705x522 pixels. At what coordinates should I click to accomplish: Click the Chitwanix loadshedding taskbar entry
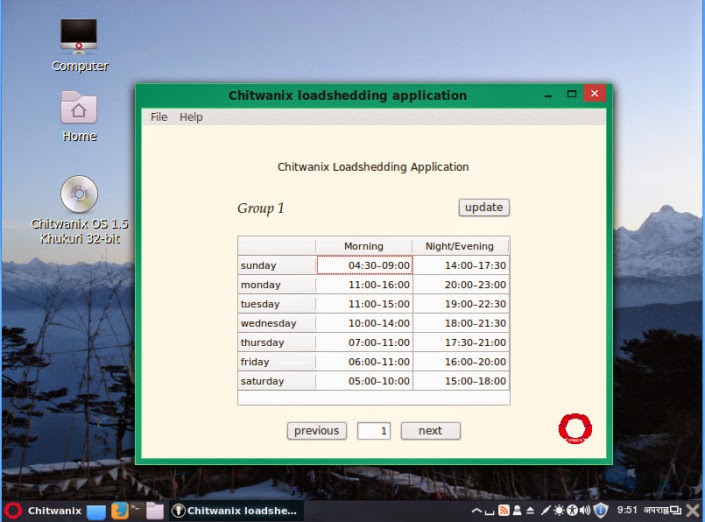pyautogui.click(x=236, y=511)
